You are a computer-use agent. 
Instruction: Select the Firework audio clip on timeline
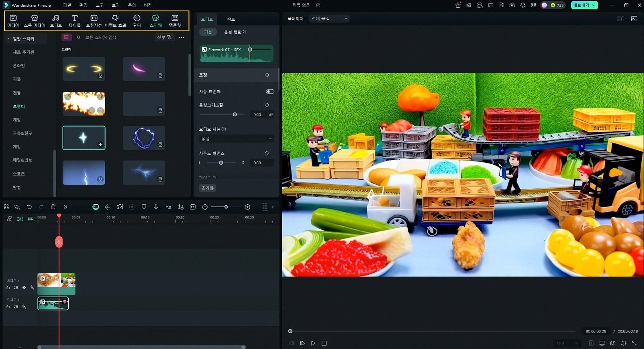point(53,303)
